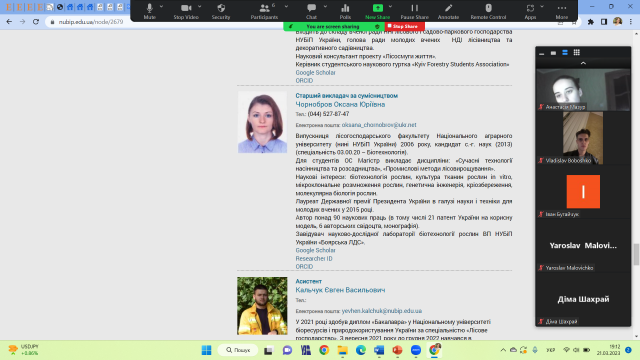The height and width of the screenshot is (360, 640).
Task: Mute the microphone in Zoom toolbar
Action: click(149, 11)
